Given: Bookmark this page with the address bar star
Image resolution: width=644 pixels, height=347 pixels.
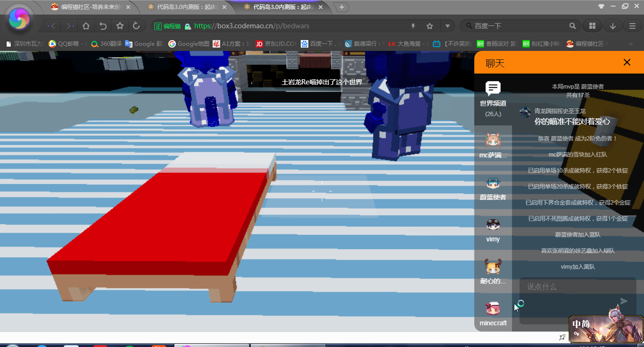Looking at the screenshot, I should tap(429, 26).
